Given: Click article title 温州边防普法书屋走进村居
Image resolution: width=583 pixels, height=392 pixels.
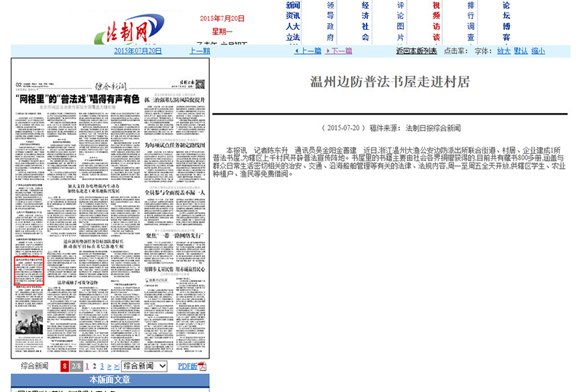Looking at the screenshot, I should (x=390, y=82).
